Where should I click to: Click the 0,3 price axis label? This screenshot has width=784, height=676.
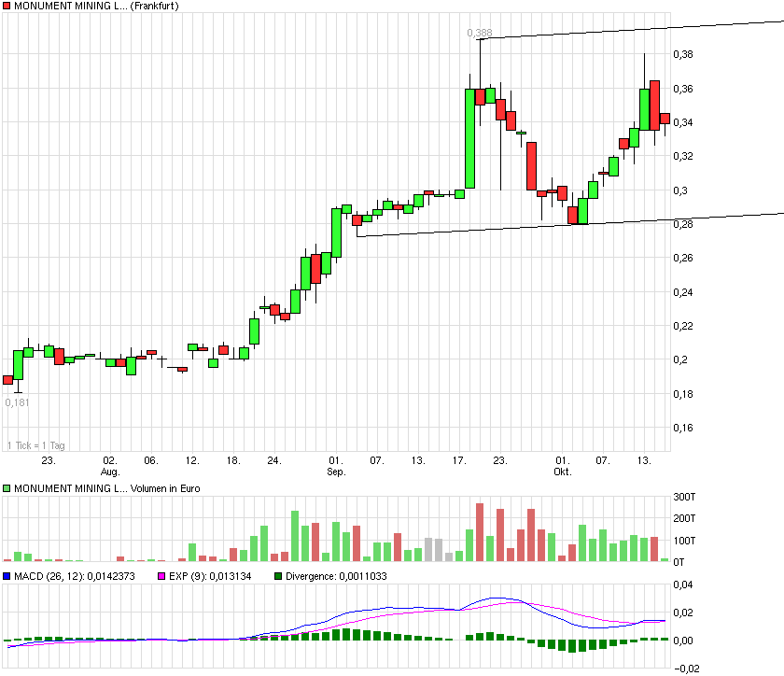pyautogui.click(x=680, y=190)
